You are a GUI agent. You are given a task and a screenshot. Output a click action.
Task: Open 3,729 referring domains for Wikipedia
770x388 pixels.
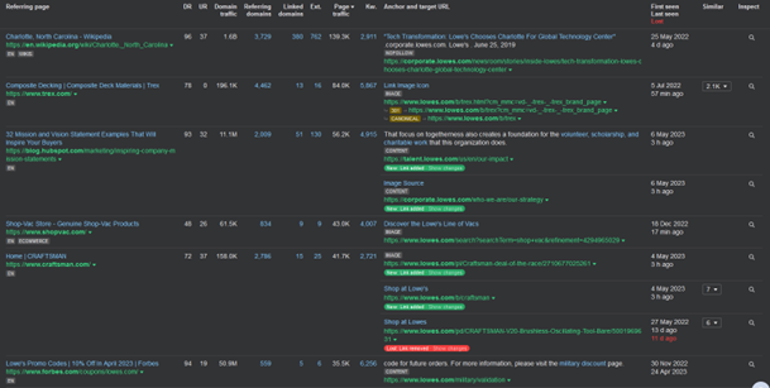pyautogui.click(x=263, y=37)
